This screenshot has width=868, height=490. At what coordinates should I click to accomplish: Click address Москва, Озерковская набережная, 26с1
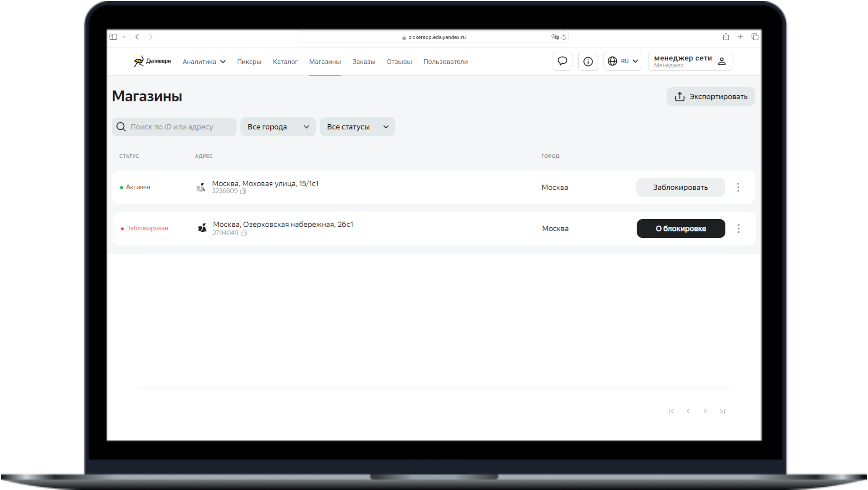pos(283,224)
